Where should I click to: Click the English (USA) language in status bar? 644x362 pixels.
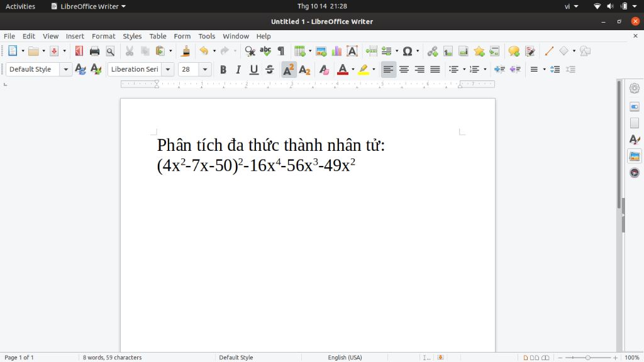tap(345, 358)
